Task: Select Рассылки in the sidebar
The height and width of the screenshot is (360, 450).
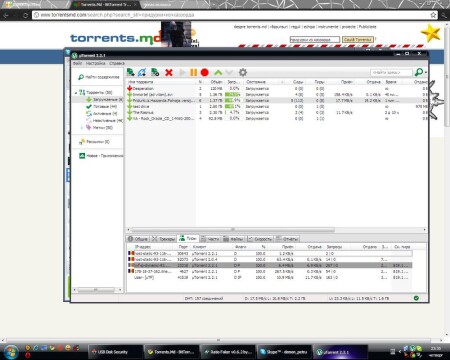Action: click(x=94, y=142)
